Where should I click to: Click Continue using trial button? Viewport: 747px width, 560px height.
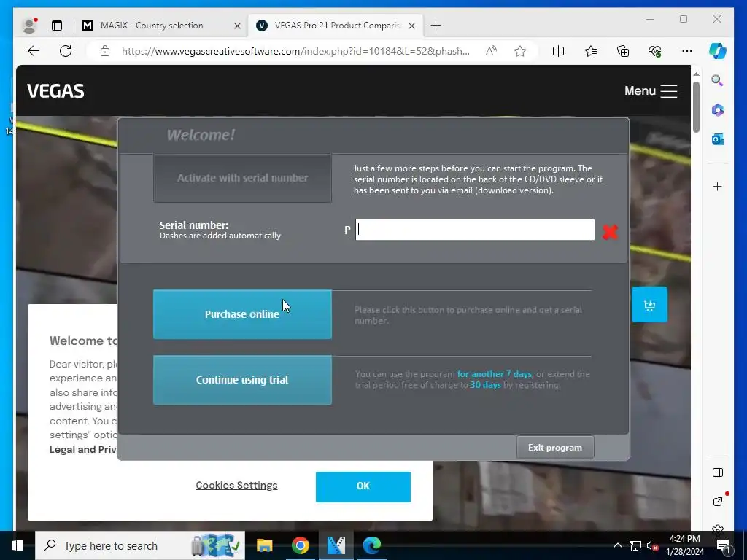242,379
